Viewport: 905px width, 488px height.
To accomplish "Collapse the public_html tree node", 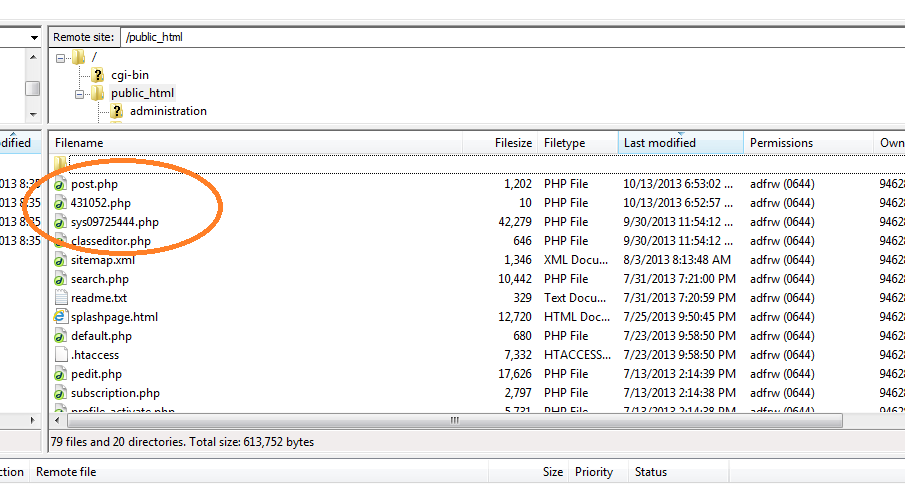I will click(x=79, y=93).
